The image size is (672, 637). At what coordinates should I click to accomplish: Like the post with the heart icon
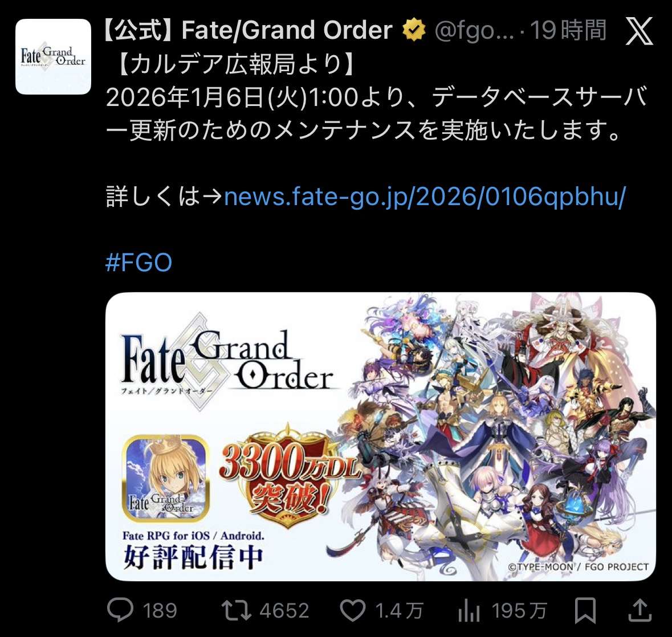[x=352, y=610]
